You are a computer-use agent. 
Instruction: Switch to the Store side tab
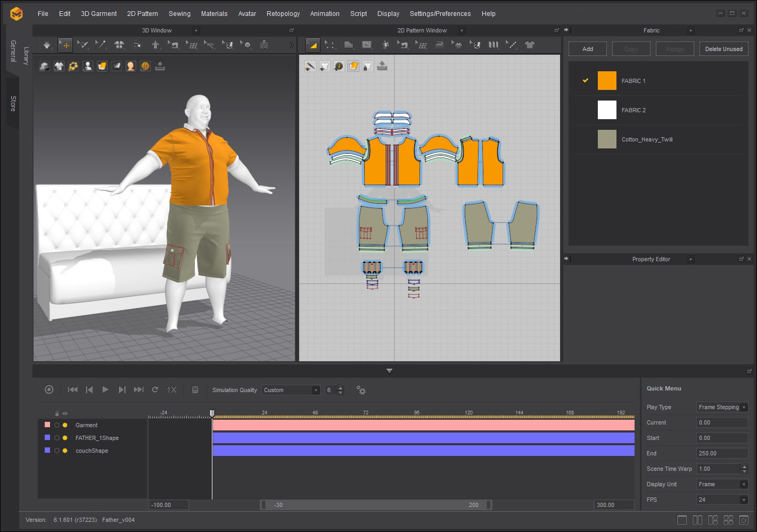[x=13, y=104]
